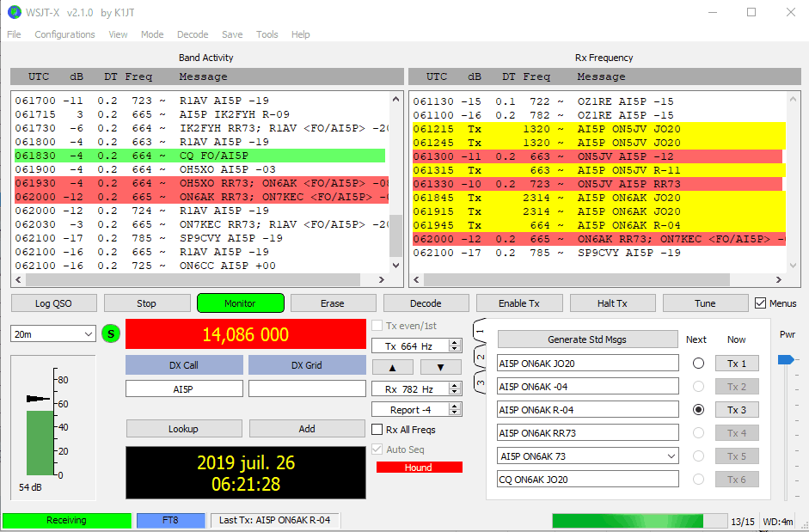Viewport: 809px width, 532px height.
Task: Click the 14,086 000 frequency display
Action: click(246, 334)
